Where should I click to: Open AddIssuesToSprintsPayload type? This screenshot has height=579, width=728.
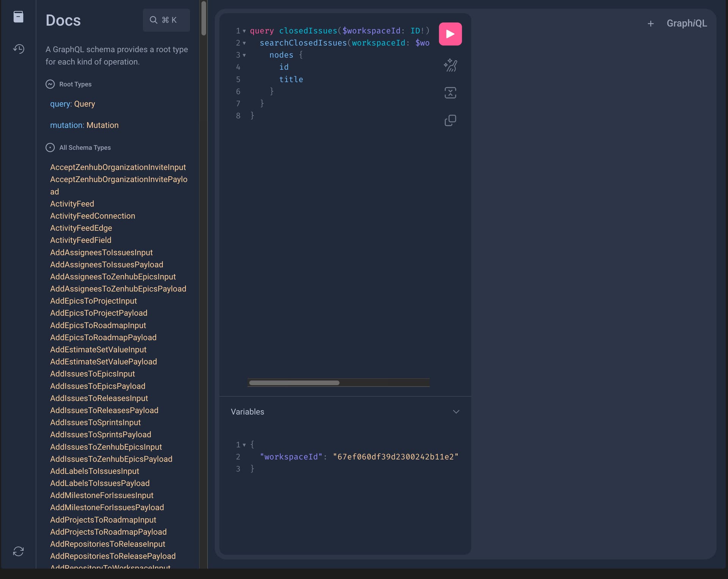(100, 435)
